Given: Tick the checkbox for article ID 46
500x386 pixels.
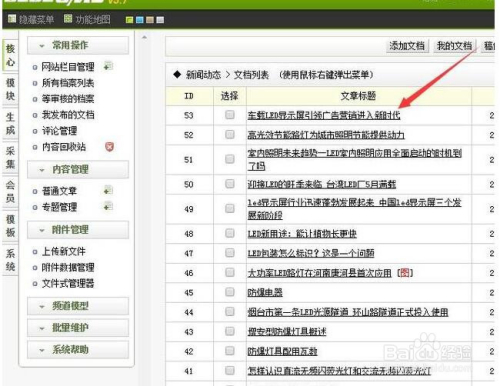Looking at the screenshot, I should [230, 273].
